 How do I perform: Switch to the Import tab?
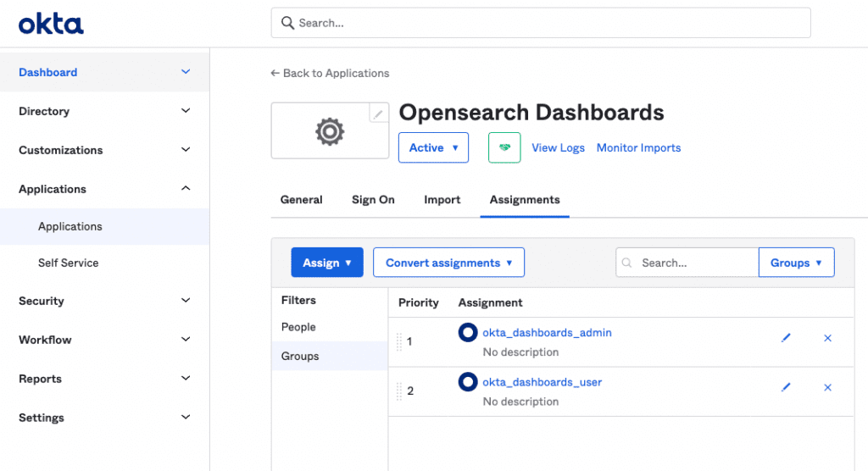click(x=442, y=200)
